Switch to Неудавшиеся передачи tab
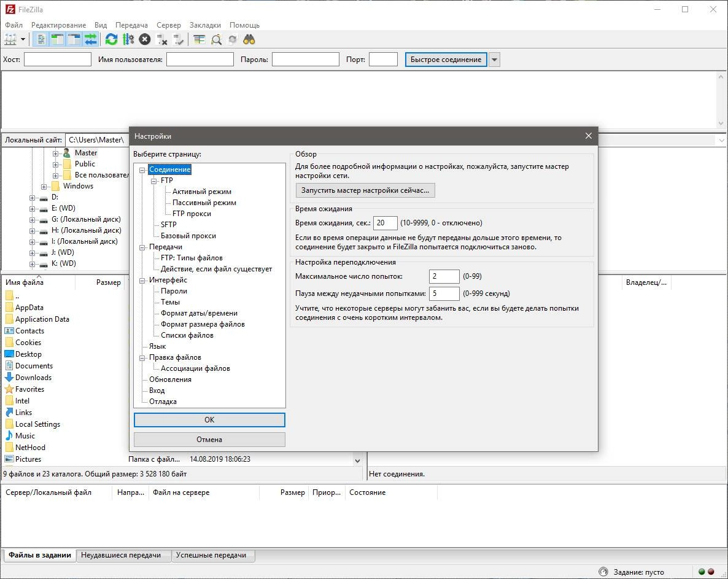728x579 pixels. (121, 555)
